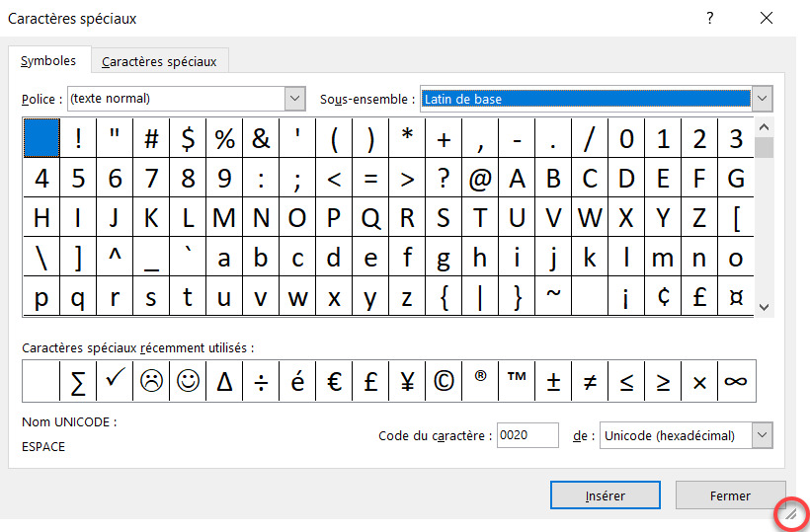
Task: Choose the smiling face symbol
Action: click(x=188, y=381)
